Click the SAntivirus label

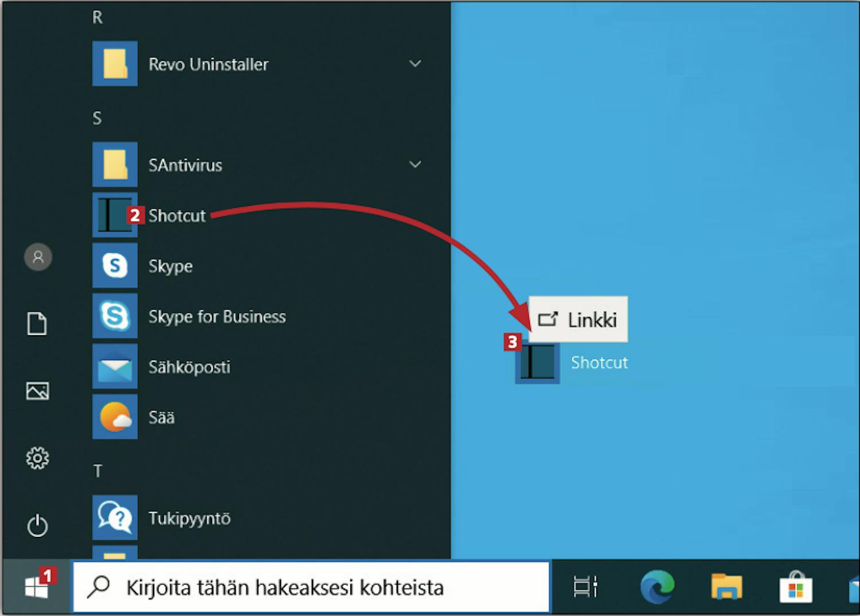(x=185, y=165)
